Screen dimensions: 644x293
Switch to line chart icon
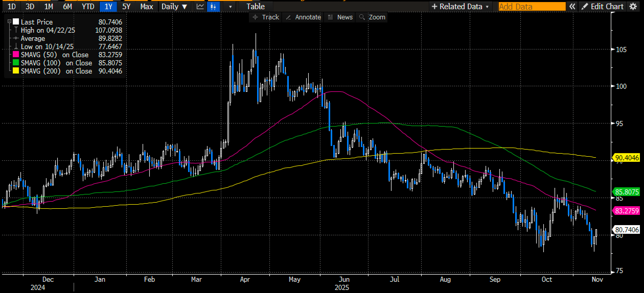200,7
